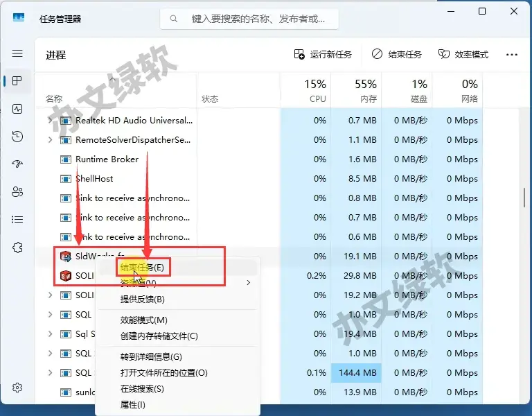This screenshot has height=416, width=532.
Task: Open the hamburger navigation menu
Action: point(17,53)
